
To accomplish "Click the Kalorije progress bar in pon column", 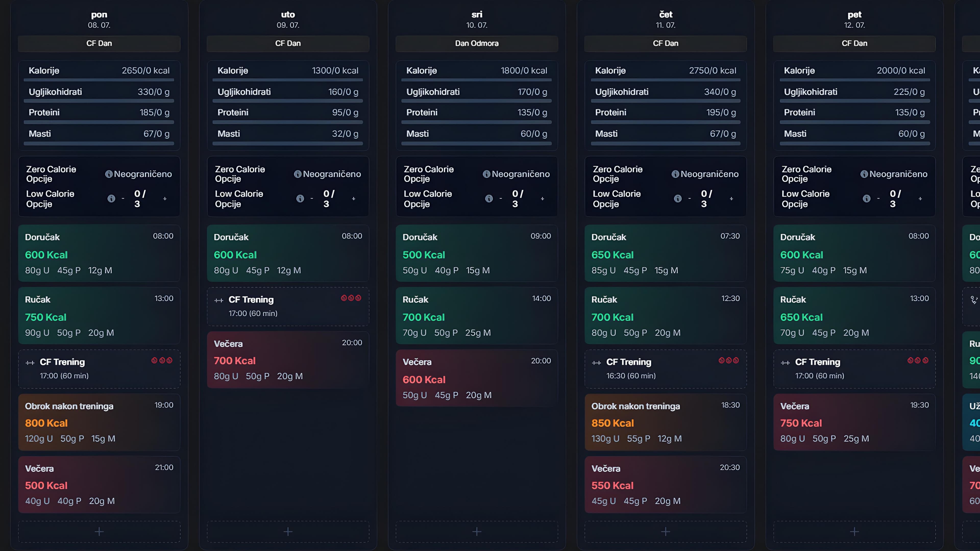I will pyautogui.click(x=99, y=80).
